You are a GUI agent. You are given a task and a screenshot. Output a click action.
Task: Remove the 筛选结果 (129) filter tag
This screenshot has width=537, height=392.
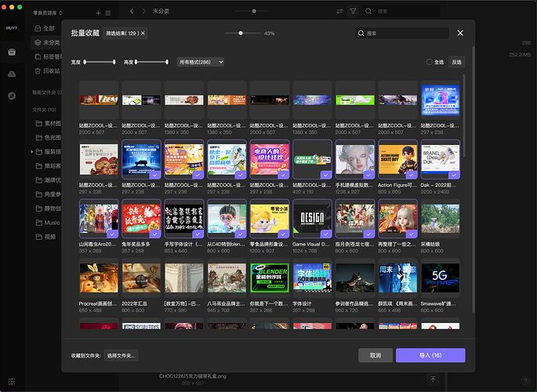click(143, 34)
